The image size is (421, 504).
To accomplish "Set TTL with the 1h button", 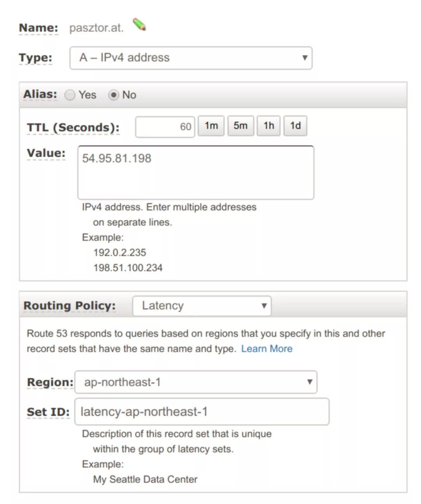I will (x=269, y=126).
